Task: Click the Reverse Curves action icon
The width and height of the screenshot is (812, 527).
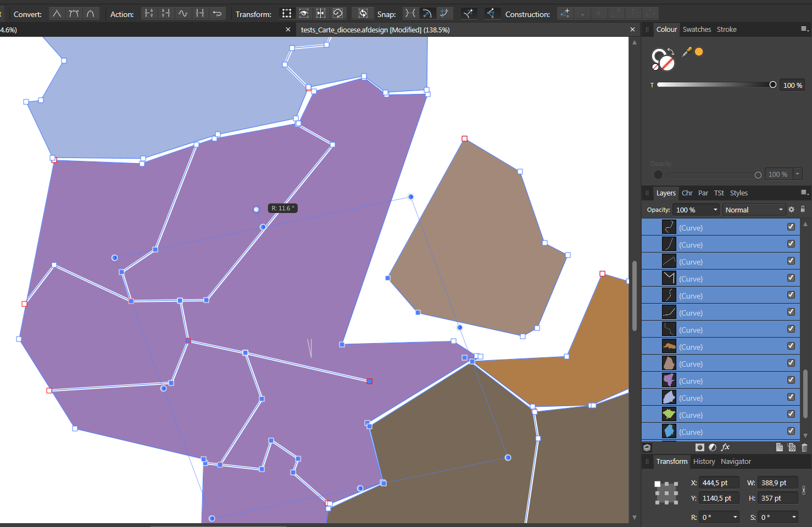Action: [218, 14]
